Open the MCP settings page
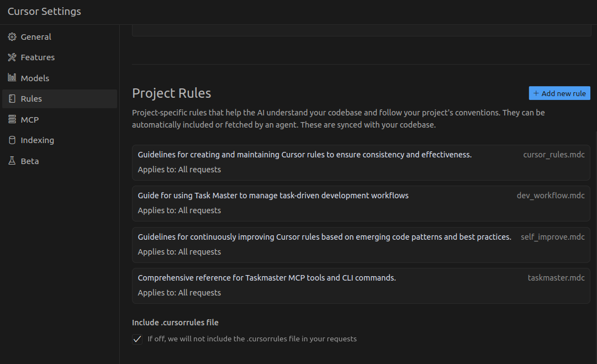The height and width of the screenshot is (364, 597). [60, 119]
